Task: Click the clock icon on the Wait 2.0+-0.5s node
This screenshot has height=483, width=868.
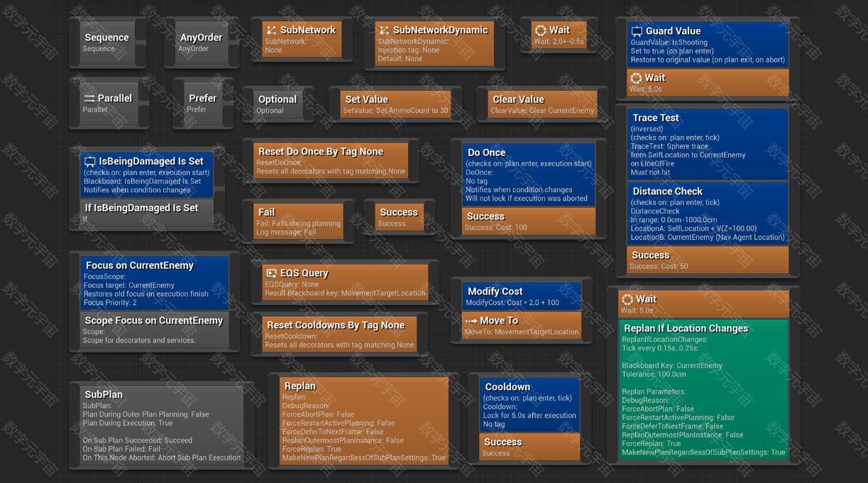Action: [x=540, y=30]
